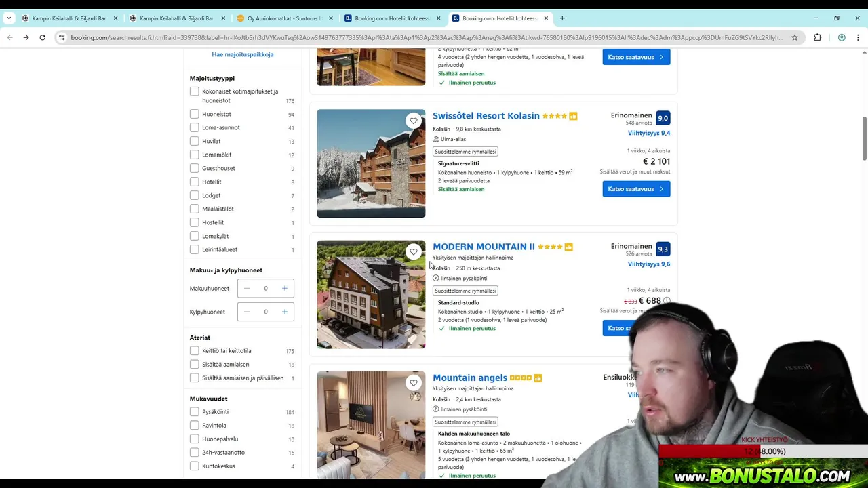Click Swissôtel 9,0 review score badge
Viewport: 868px width, 488px height.
pyautogui.click(x=663, y=118)
